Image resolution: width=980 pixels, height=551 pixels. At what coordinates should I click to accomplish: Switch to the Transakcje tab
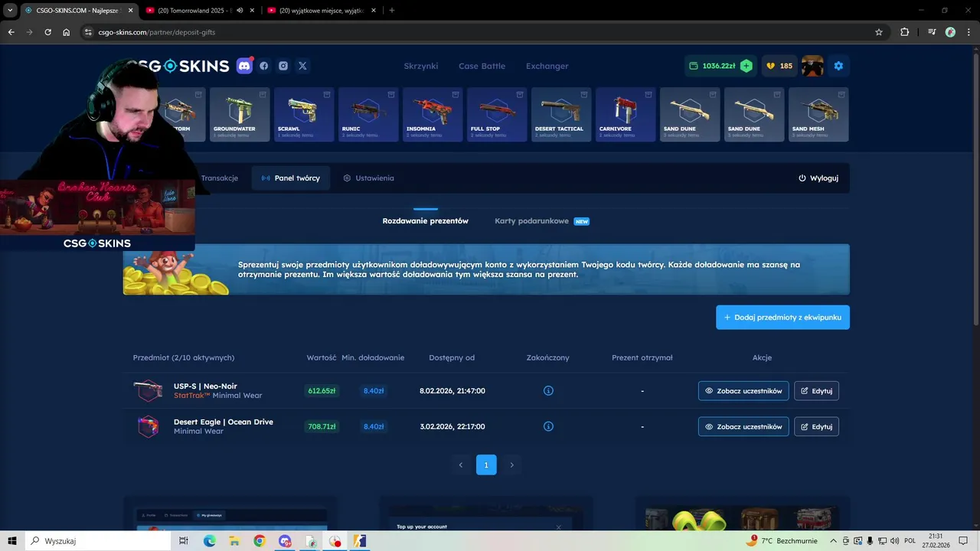(219, 178)
